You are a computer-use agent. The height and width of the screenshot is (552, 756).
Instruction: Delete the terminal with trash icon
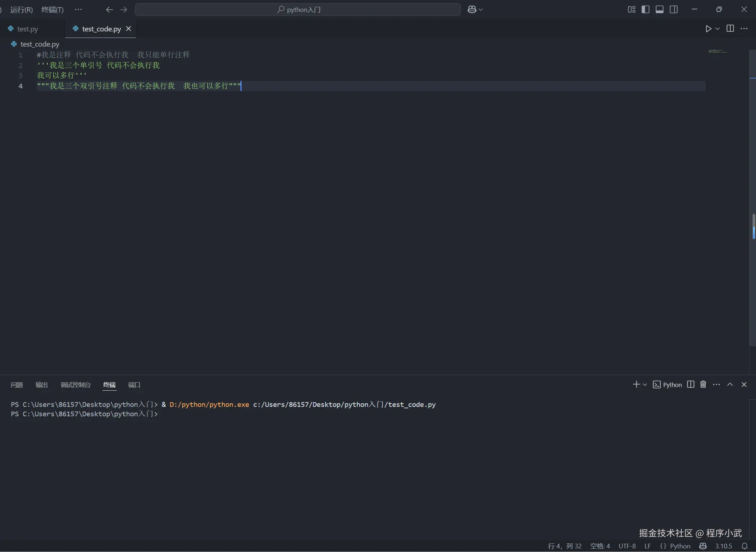703,384
